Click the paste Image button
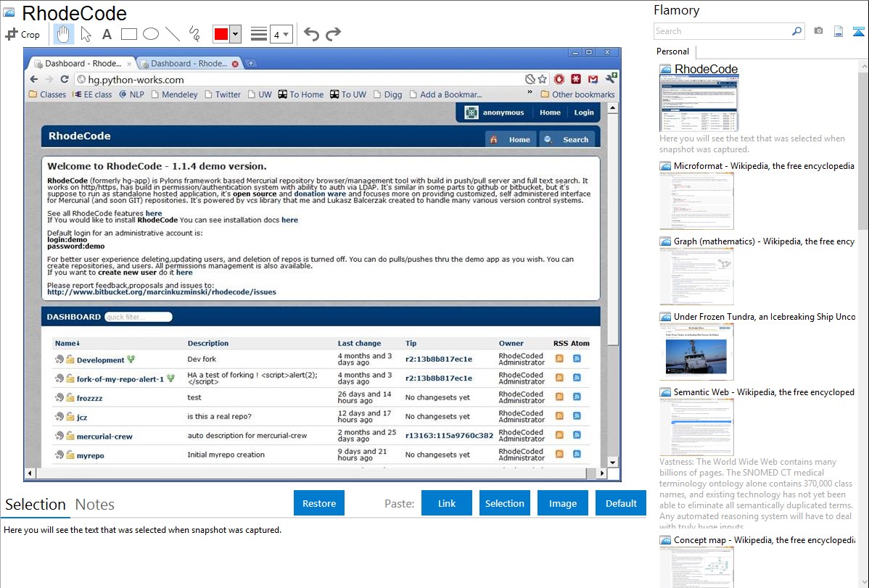869x588 pixels. tap(562, 503)
